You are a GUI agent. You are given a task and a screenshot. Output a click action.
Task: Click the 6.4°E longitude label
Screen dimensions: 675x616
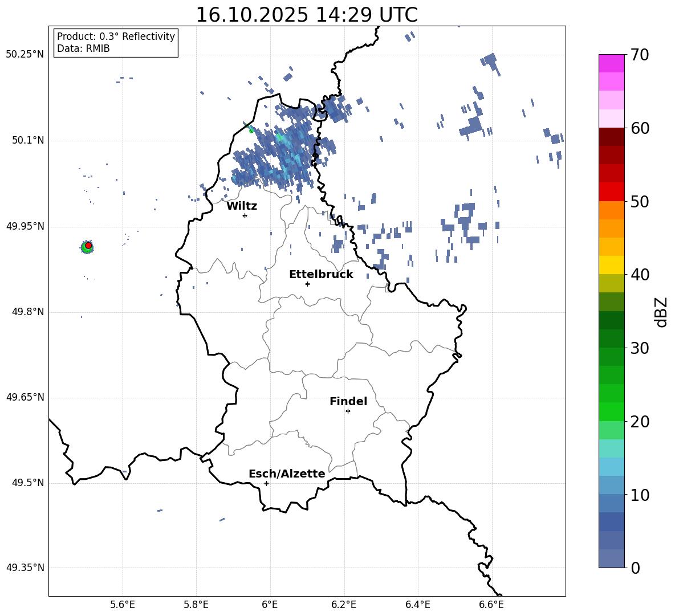(x=418, y=605)
